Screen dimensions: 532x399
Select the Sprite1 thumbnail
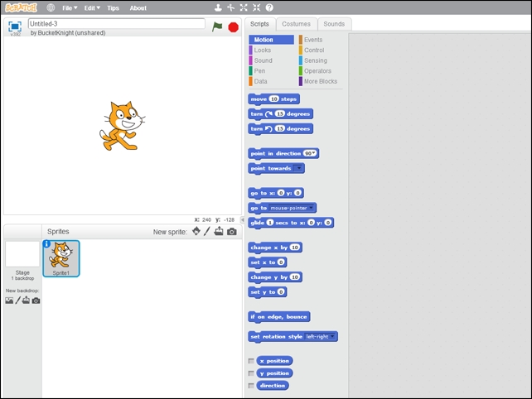(x=61, y=258)
